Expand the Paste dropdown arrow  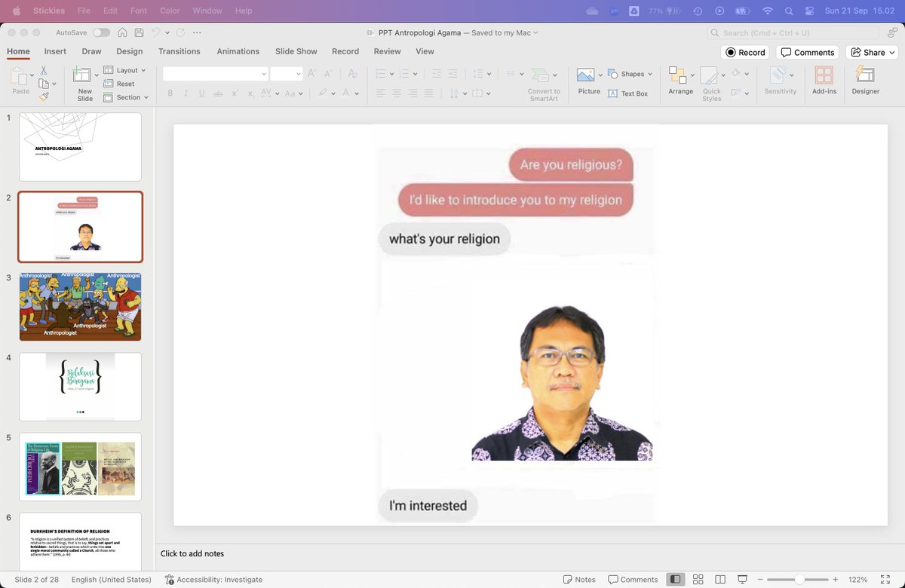(x=32, y=75)
